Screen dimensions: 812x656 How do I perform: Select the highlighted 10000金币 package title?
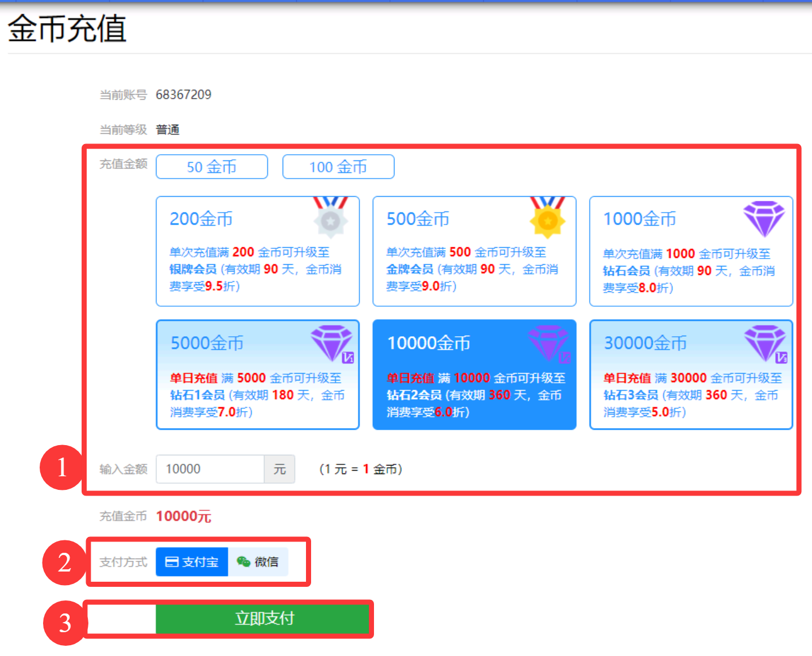pyautogui.click(x=428, y=343)
